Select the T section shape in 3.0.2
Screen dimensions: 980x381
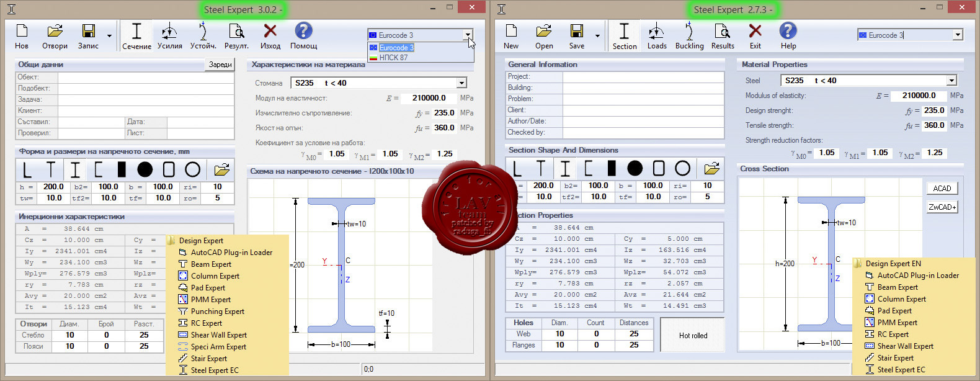point(51,170)
